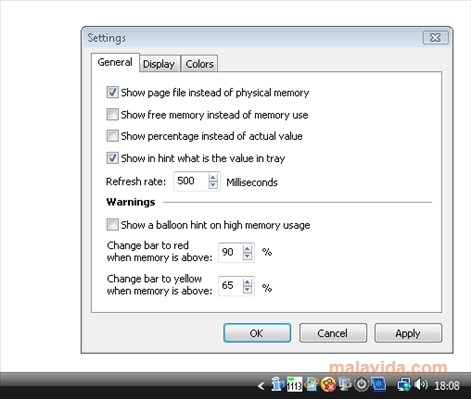This screenshot has width=471, height=399.
Task: Enable balloon hint on high memory usage
Action: click(x=112, y=224)
